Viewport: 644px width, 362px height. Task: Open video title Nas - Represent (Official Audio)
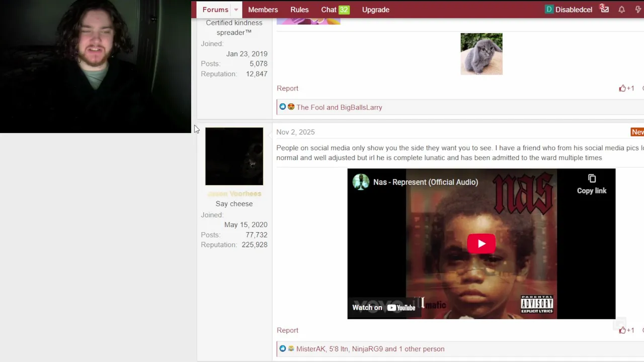pyautogui.click(x=426, y=182)
